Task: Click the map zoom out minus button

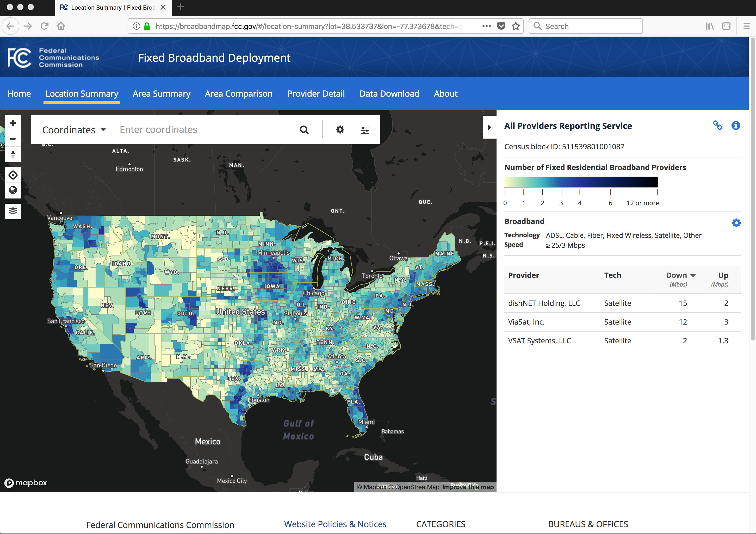Action: (x=13, y=139)
